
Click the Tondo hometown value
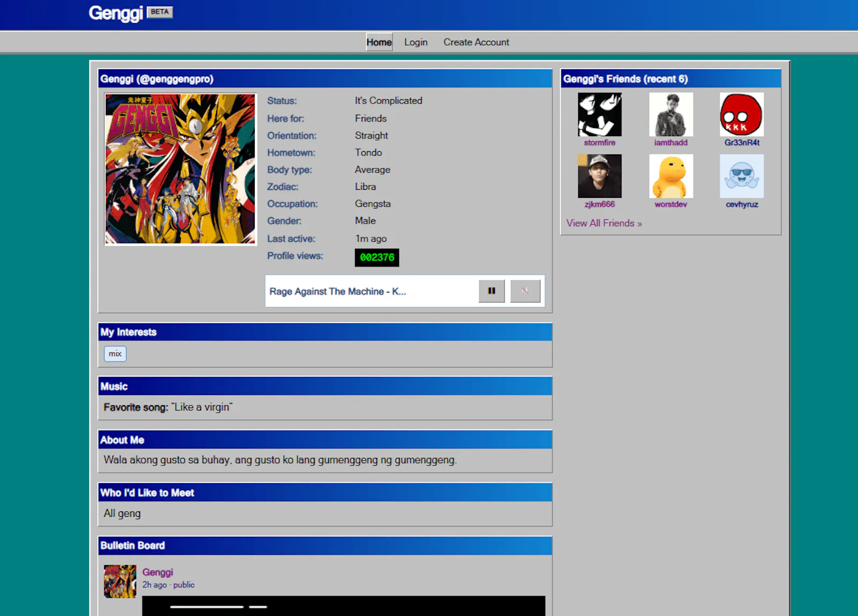click(368, 152)
